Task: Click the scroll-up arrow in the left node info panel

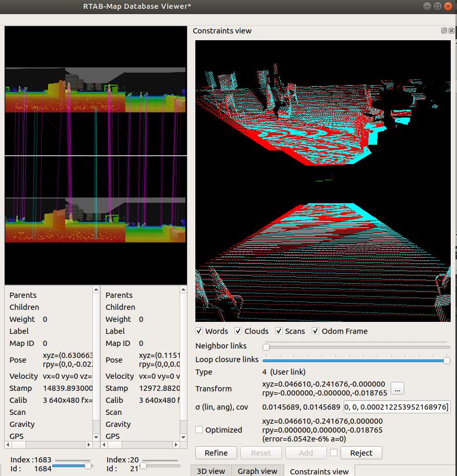Action: (96, 289)
